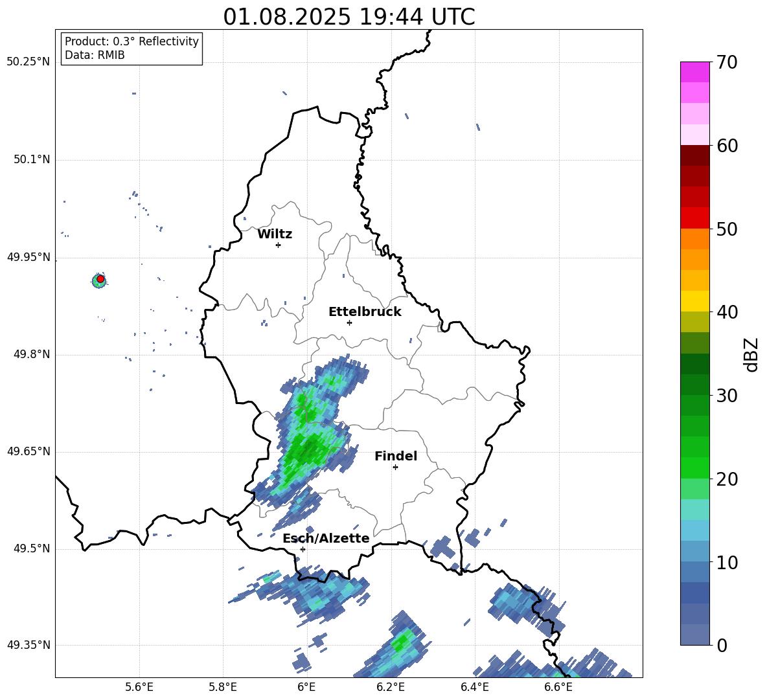
Task: Click the colorbar value 0
Action: coord(722,645)
